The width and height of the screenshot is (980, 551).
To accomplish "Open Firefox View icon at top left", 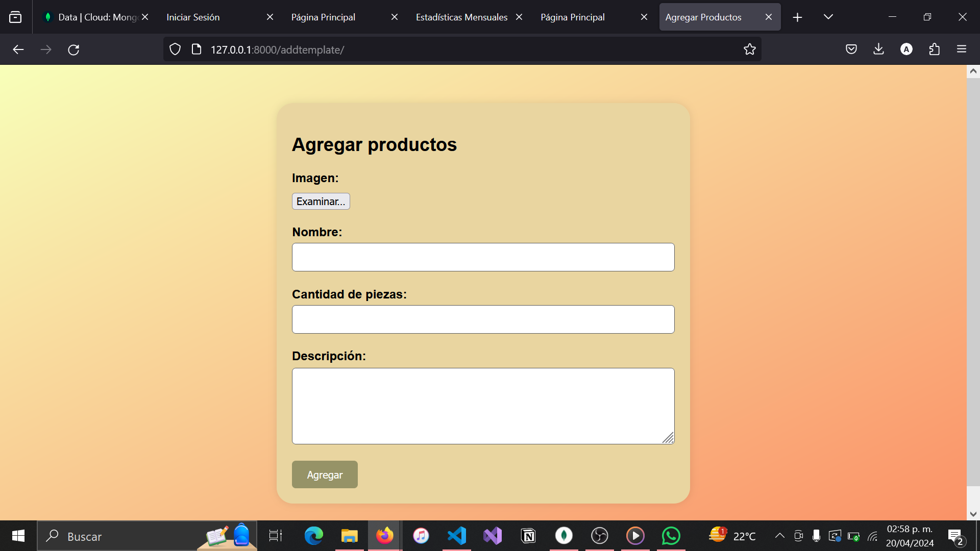I will [x=15, y=17].
